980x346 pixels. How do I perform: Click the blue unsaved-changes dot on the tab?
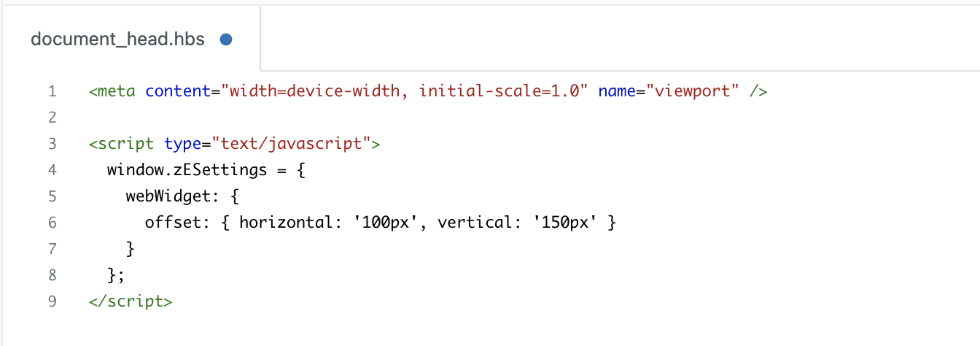(x=226, y=39)
